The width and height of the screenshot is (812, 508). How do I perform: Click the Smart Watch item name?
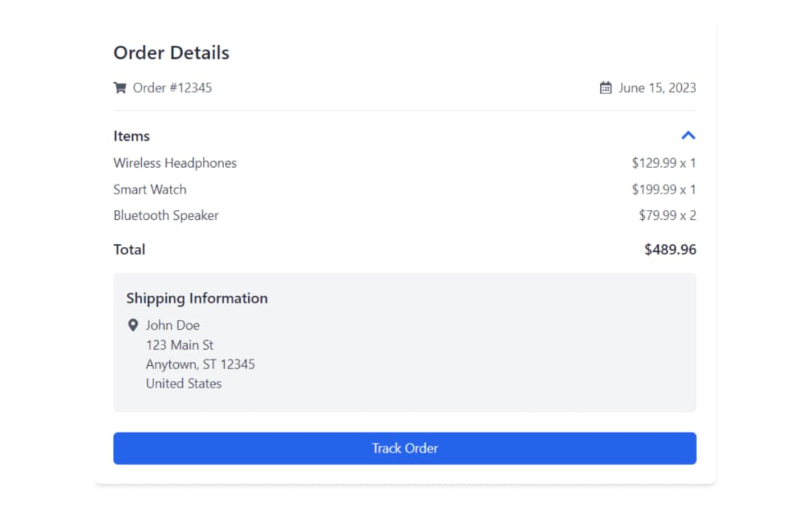(150, 189)
